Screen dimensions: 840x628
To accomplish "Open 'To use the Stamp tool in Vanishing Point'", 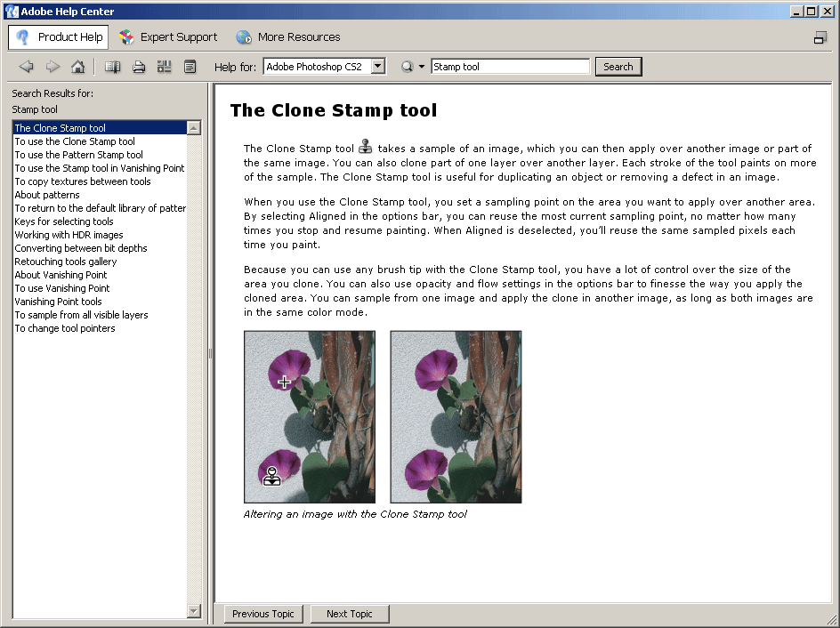I will [x=100, y=168].
